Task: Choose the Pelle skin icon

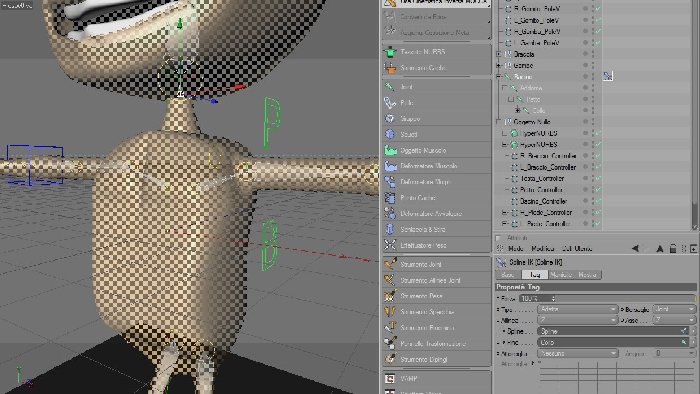Action: 390,103
